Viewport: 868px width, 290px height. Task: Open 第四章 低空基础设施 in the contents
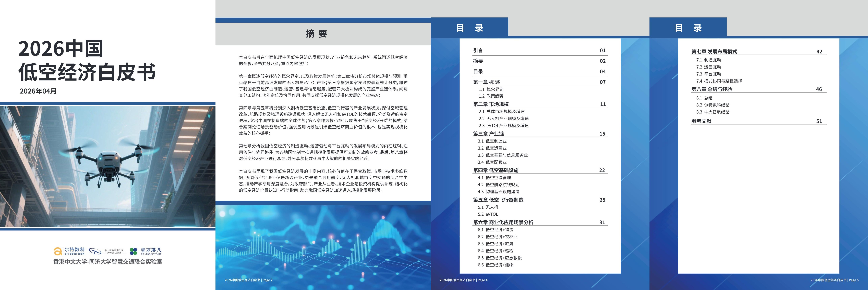[x=496, y=170]
